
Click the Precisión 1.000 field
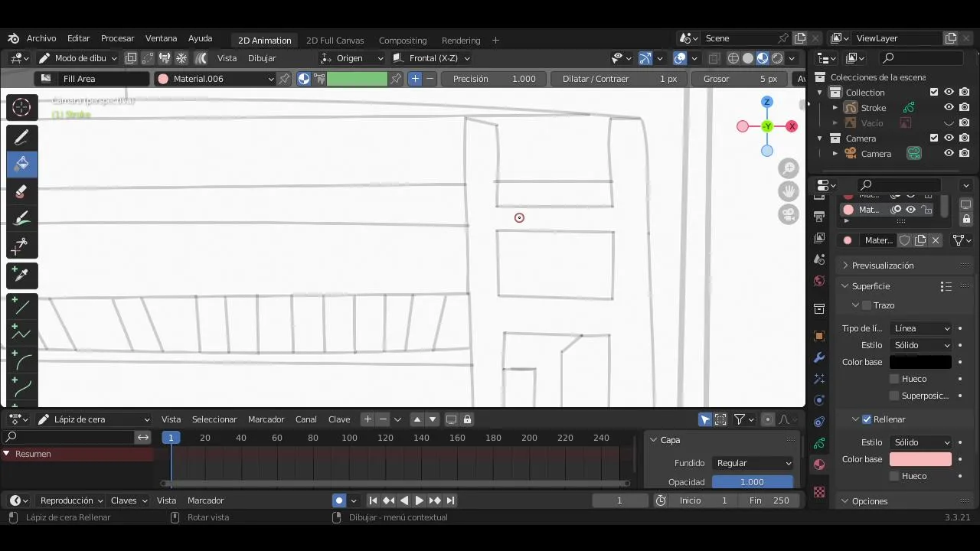point(494,79)
